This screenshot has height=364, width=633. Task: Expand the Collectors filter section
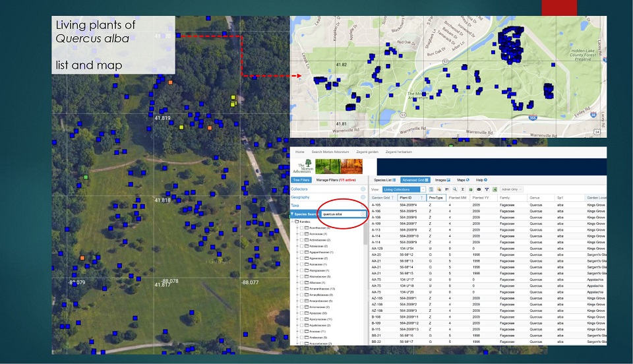[x=363, y=189]
